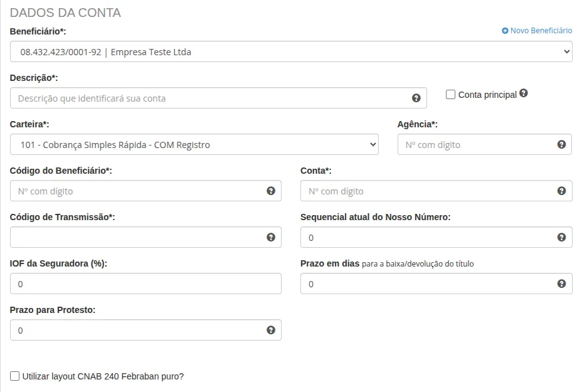
Task: Select the IOF da Seguradora input field
Action: (125, 283)
